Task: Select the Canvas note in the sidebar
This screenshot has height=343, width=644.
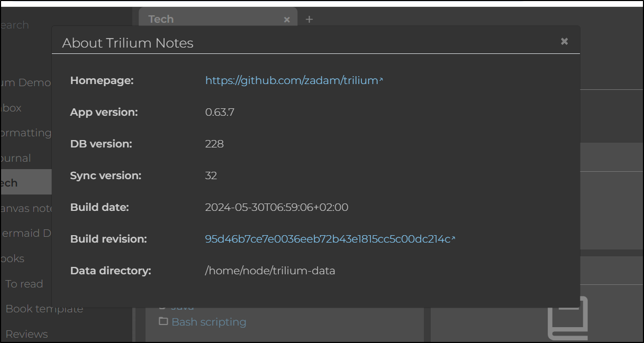Action: pos(26,208)
